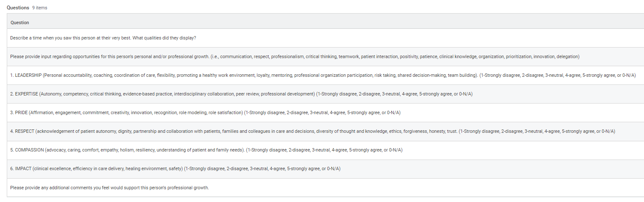644x202 pixels.
Task: Open the personal and professional growth opportunities question
Action: [x=294, y=56]
